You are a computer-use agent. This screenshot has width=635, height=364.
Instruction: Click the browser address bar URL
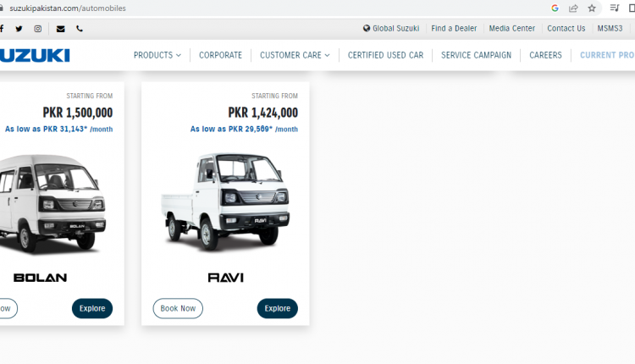coord(68,8)
